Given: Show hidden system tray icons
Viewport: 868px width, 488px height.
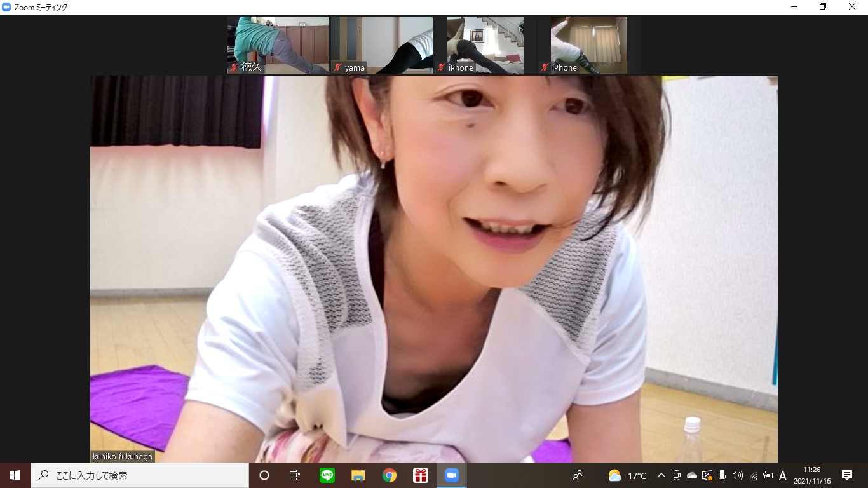Looking at the screenshot, I should coord(661,475).
